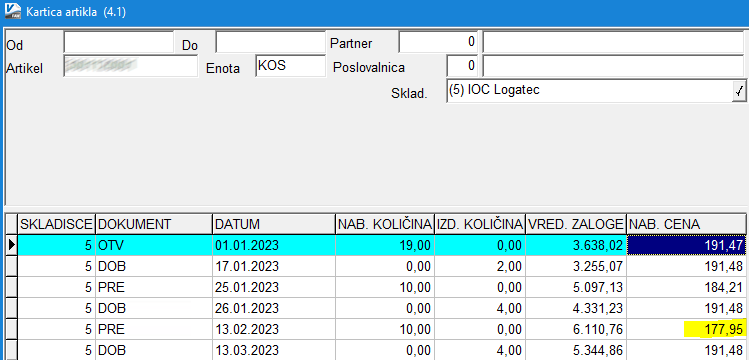Viewport: 749px width, 360px height.
Task: Click date cell 01.01.2023
Action: click(x=274, y=245)
